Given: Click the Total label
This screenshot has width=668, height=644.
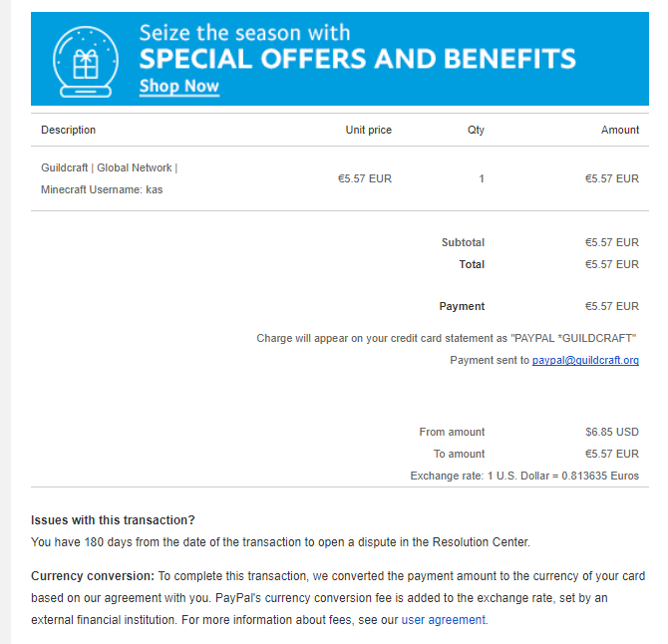Looking at the screenshot, I should pos(472,264).
